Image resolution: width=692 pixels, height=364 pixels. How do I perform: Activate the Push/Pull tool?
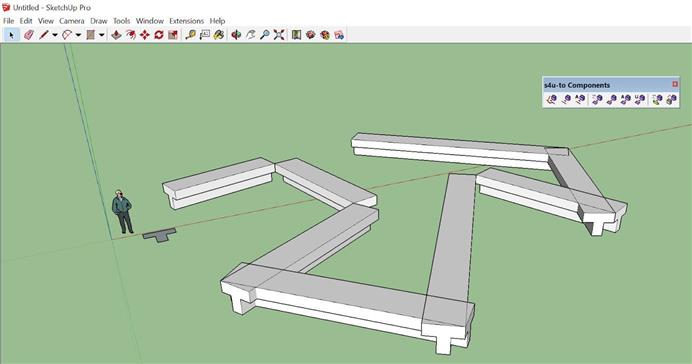coord(116,35)
